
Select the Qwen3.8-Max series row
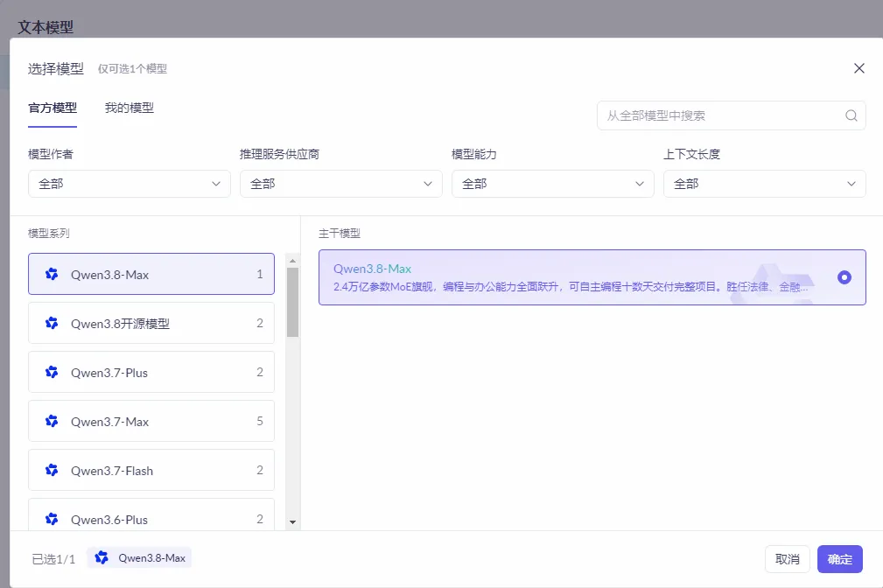(x=151, y=274)
